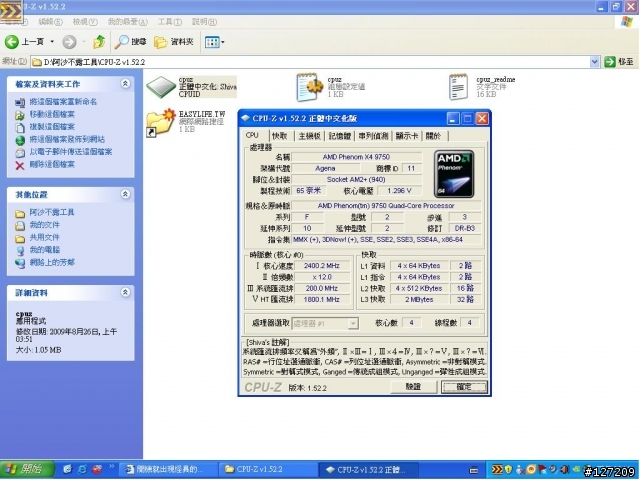Screen dimensions: 640x480
Task: Open the Views mode button
Action: 214,42
